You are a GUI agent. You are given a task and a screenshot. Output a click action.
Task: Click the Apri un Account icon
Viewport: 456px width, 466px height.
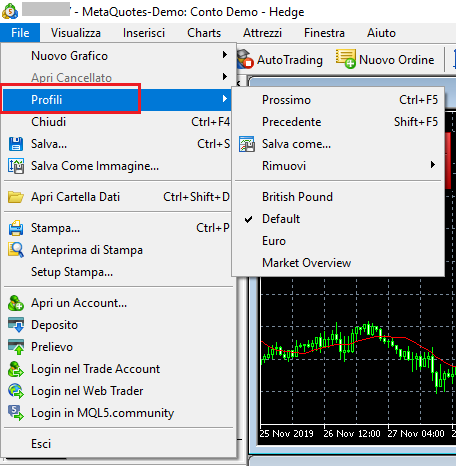[x=16, y=303]
